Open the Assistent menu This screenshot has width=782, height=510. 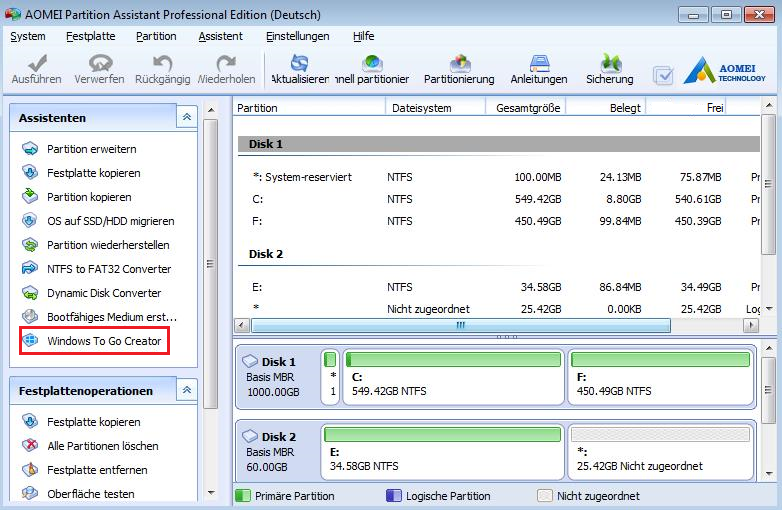(x=220, y=36)
